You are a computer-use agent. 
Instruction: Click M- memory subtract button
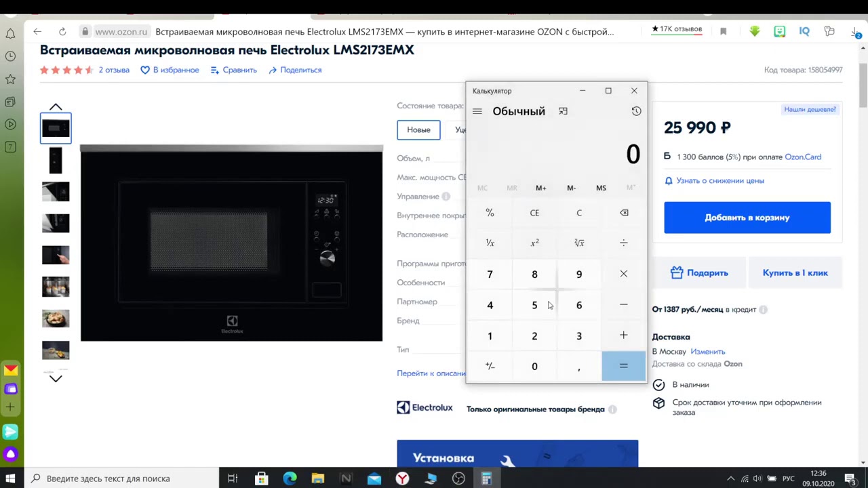(x=571, y=188)
